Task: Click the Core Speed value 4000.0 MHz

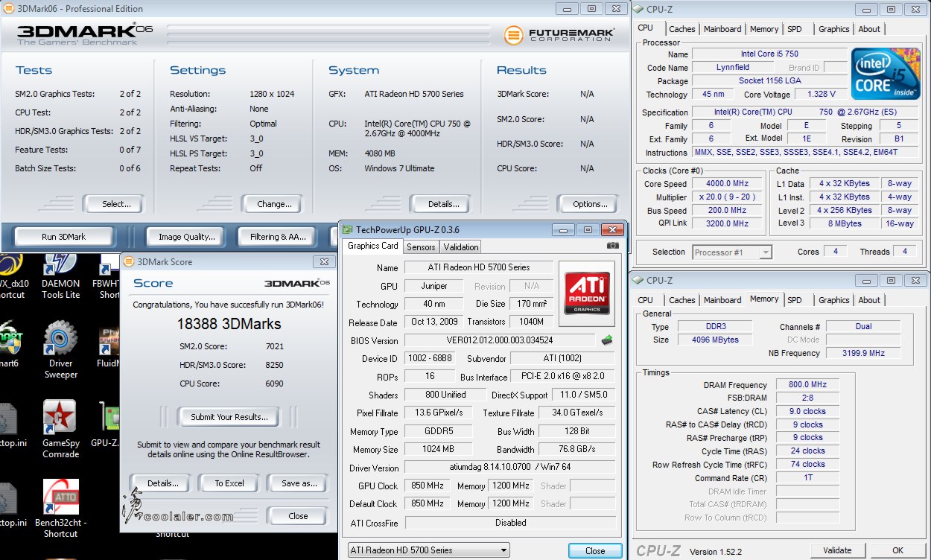Action: pos(728,184)
